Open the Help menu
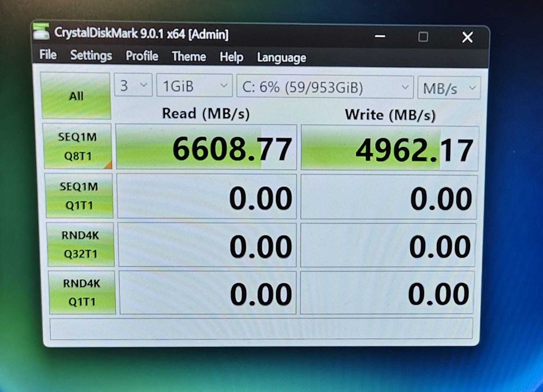This screenshot has height=392, width=543. click(x=231, y=57)
